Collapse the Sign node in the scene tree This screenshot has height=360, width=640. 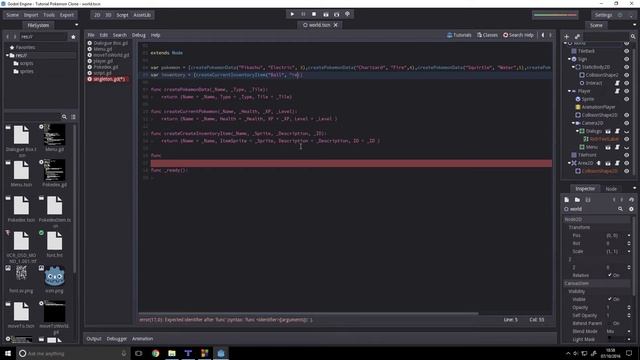pyautogui.click(x=569, y=59)
